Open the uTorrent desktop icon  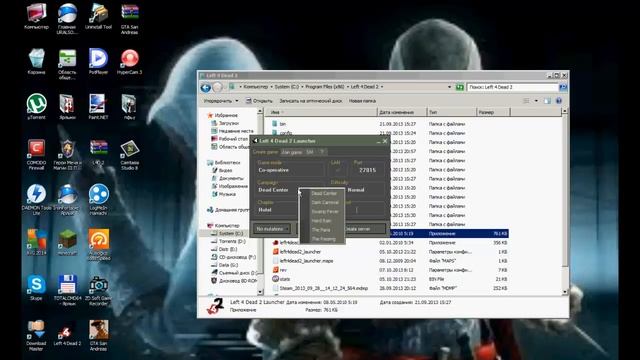coord(36,107)
